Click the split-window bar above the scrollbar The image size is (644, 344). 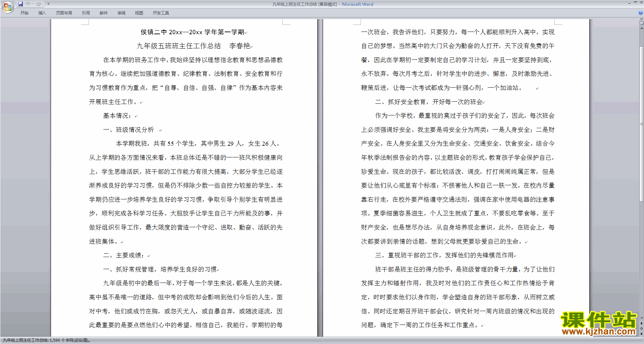pyautogui.click(x=642, y=19)
